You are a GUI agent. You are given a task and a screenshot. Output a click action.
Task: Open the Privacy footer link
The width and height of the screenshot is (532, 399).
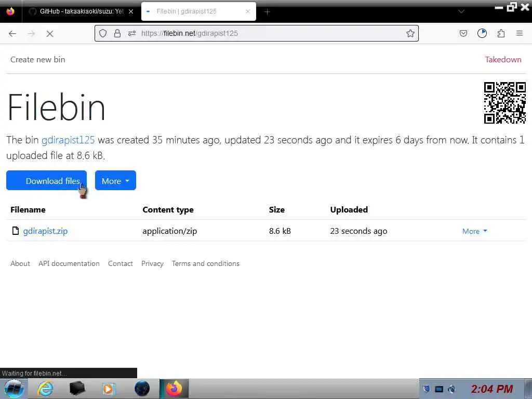point(152,263)
